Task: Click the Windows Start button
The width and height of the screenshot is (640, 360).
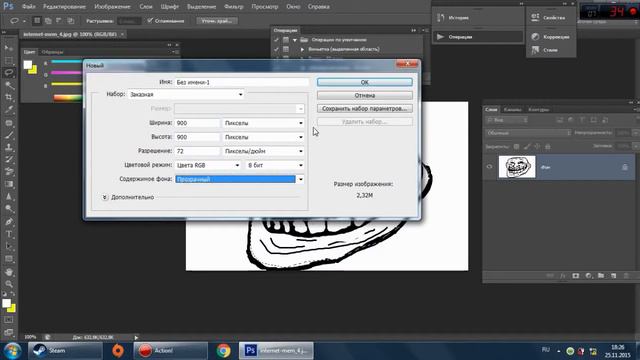Action: pos(13,351)
